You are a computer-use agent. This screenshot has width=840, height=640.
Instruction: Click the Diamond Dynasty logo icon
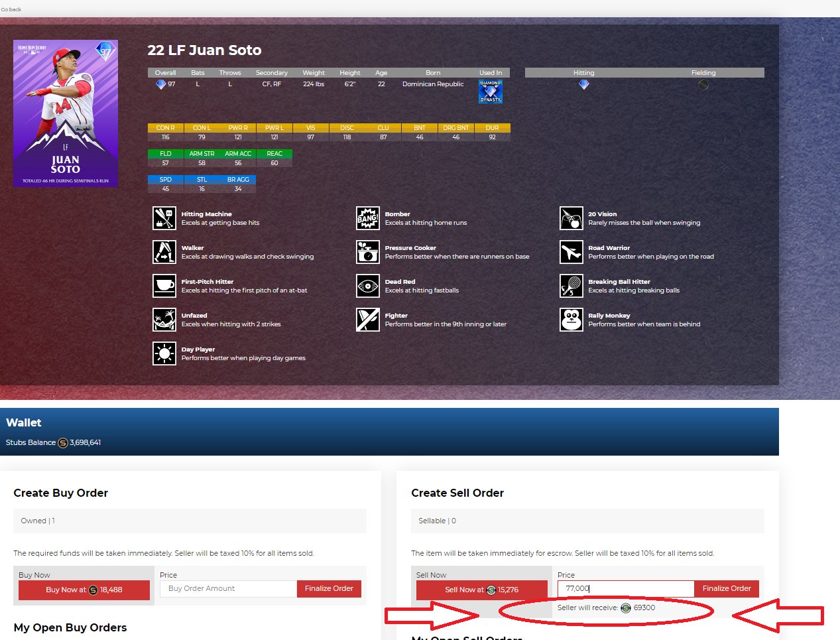coord(491,92)
